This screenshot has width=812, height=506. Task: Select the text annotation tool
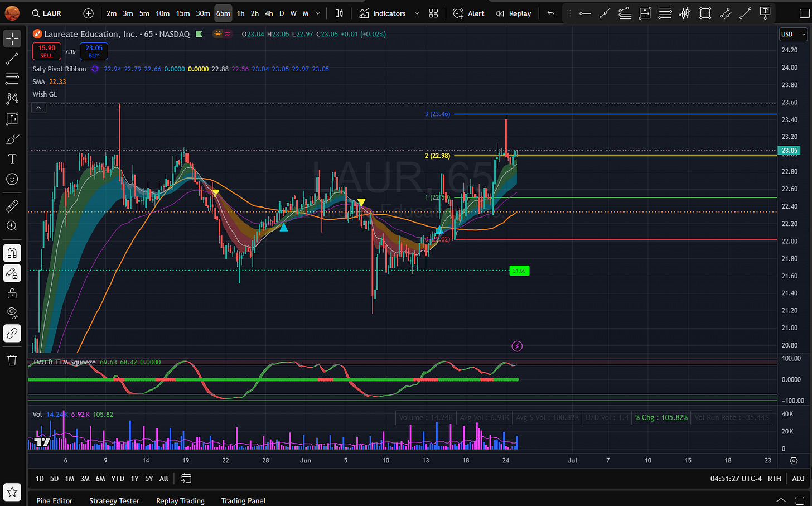point(12,159)
